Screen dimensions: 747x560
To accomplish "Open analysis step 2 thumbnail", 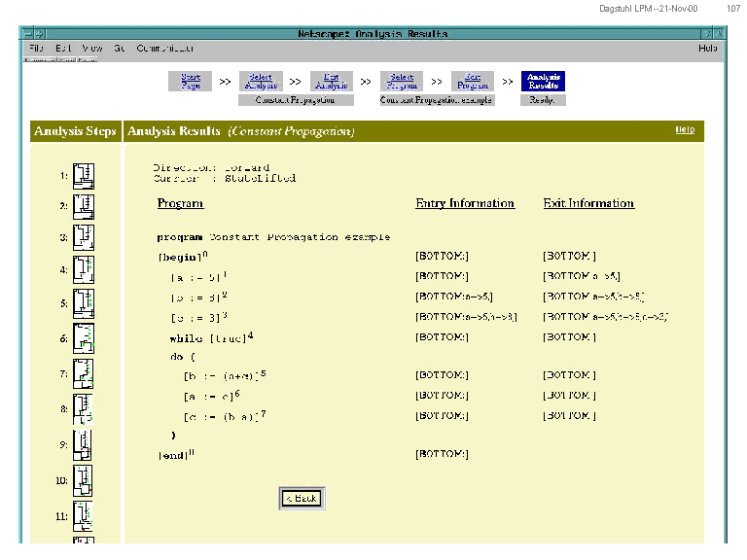I will tap(84, 206).
